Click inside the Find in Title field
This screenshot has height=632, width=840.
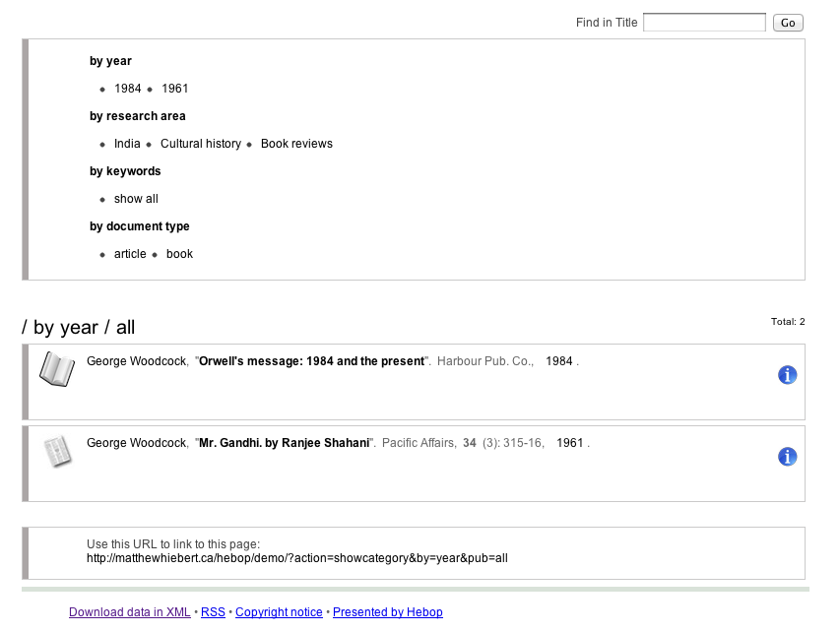pyautogui.click(x=704, y=22)
